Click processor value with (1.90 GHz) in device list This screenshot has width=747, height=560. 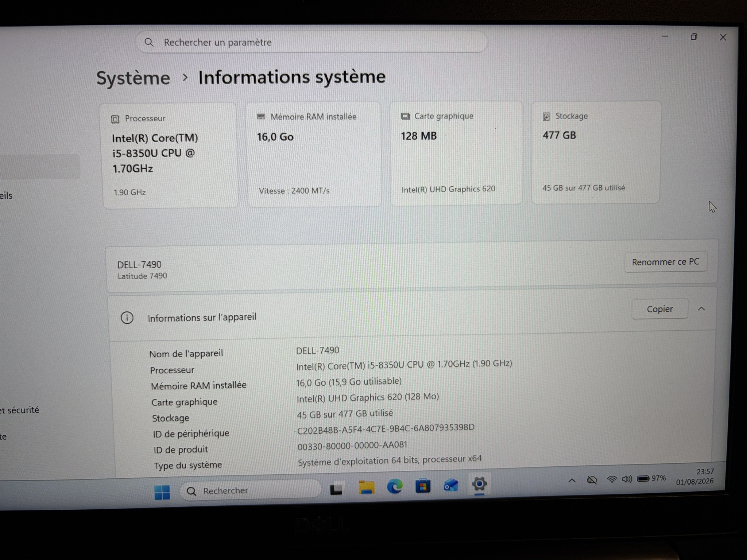(x=404, y=365)
